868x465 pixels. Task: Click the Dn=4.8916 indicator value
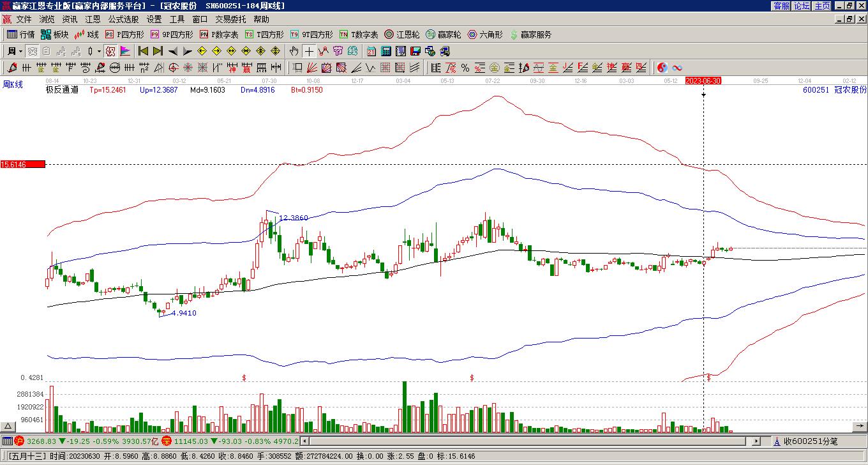click(x=258, y=90)
